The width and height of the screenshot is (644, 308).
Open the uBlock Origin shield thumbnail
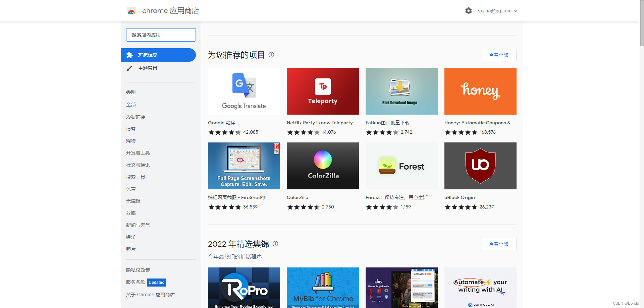(x=480, y=166)
